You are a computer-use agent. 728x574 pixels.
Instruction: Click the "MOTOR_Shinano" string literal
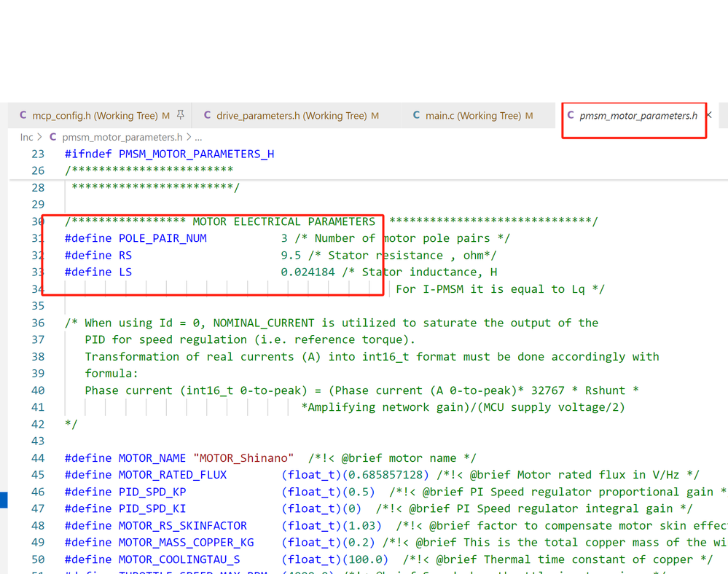(x=243, y=458)
